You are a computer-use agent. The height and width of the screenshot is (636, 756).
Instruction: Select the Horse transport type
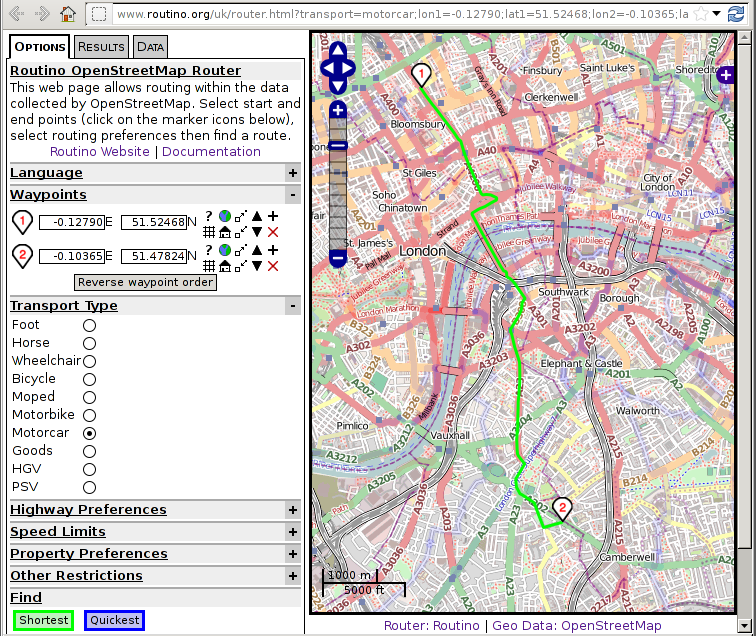pos(89,343)
